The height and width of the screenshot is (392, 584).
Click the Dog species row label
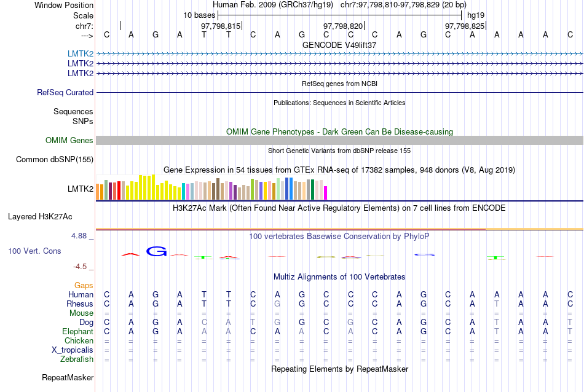tap(86, 323)
